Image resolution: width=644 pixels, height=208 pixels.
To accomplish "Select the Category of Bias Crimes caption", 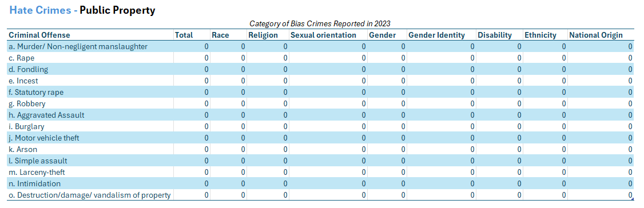I will 320,24.
